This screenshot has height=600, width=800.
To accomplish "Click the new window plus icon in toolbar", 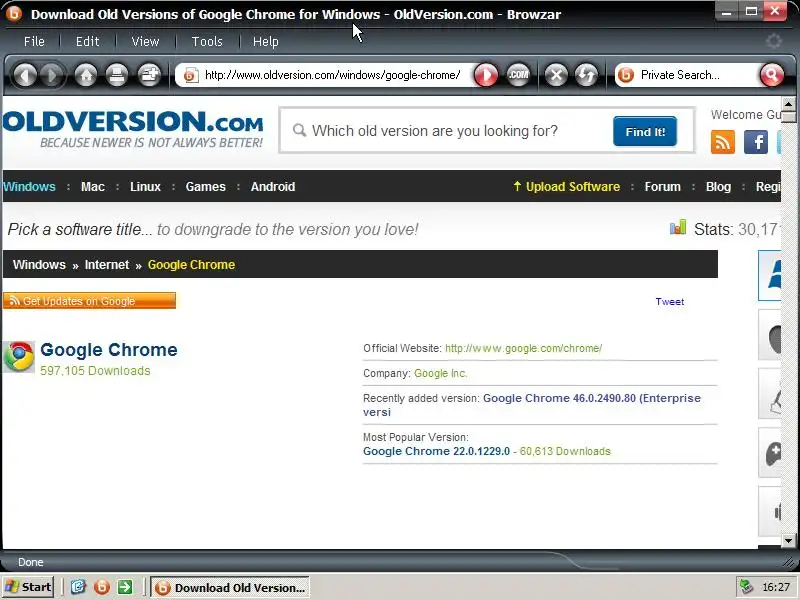I will pos(149,76).
